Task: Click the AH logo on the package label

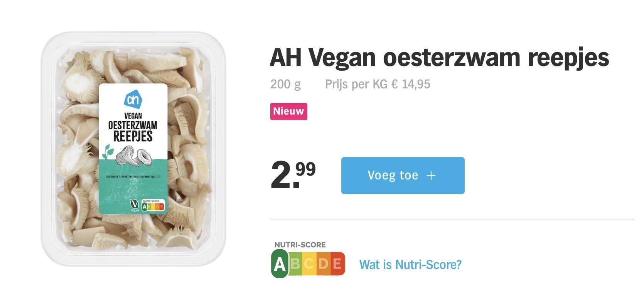Action: click(x=133, y=100)
